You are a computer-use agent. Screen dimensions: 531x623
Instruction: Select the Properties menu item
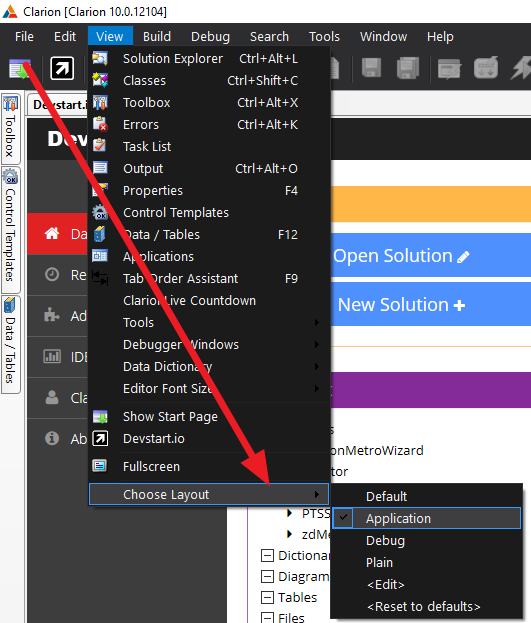(209, 190)
